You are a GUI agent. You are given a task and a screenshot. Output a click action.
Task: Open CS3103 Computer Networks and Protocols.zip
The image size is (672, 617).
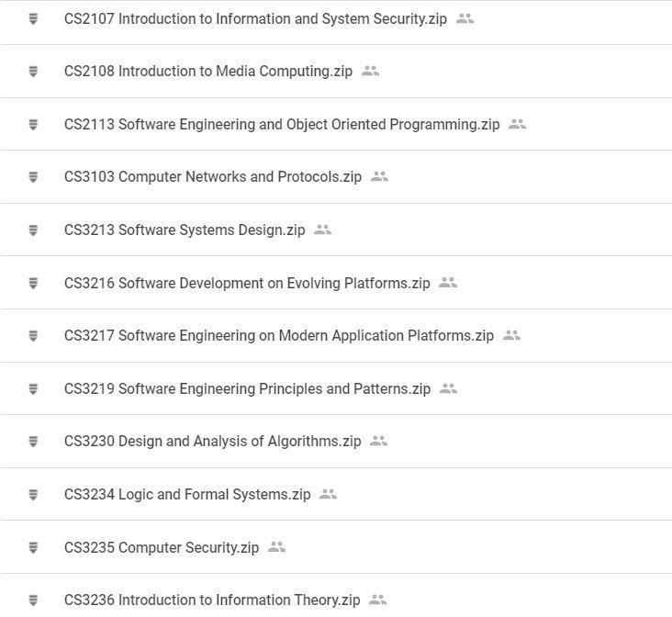[x=212, y=176]
